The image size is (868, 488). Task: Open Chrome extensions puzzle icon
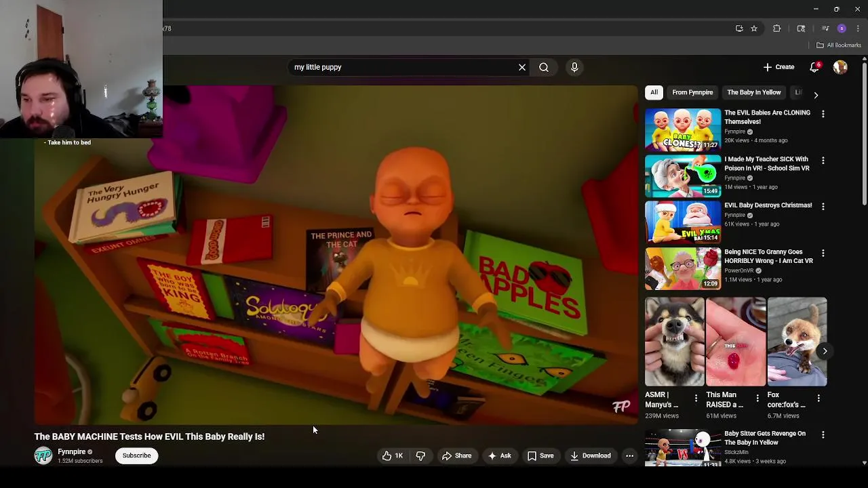point(777,28)
